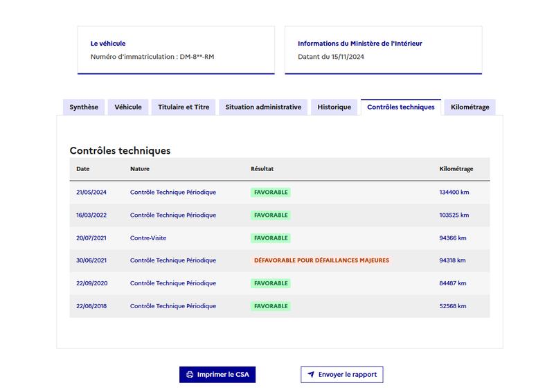Click the Le véhicule card
This screenshot has height=392, width=554.
176,50
